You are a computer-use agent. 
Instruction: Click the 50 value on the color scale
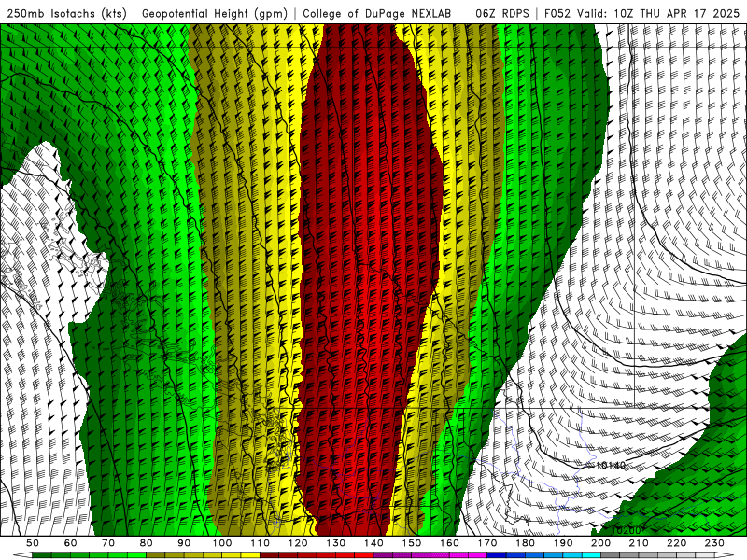pos(33,543)
